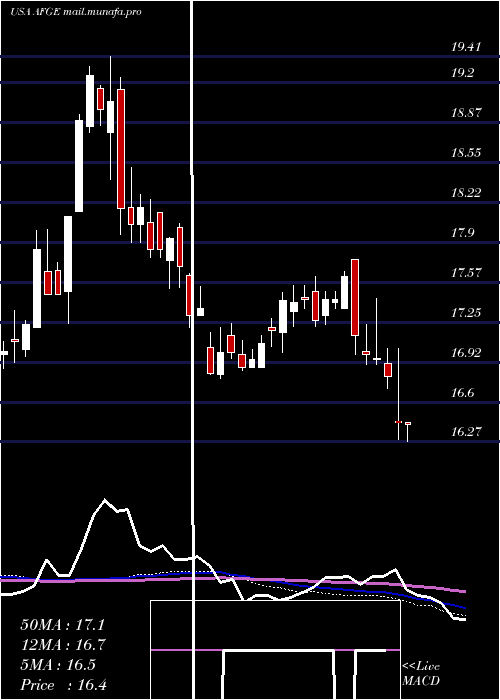
Task: Click the 5MA : 16.5 readout
Action: [58, 665]
